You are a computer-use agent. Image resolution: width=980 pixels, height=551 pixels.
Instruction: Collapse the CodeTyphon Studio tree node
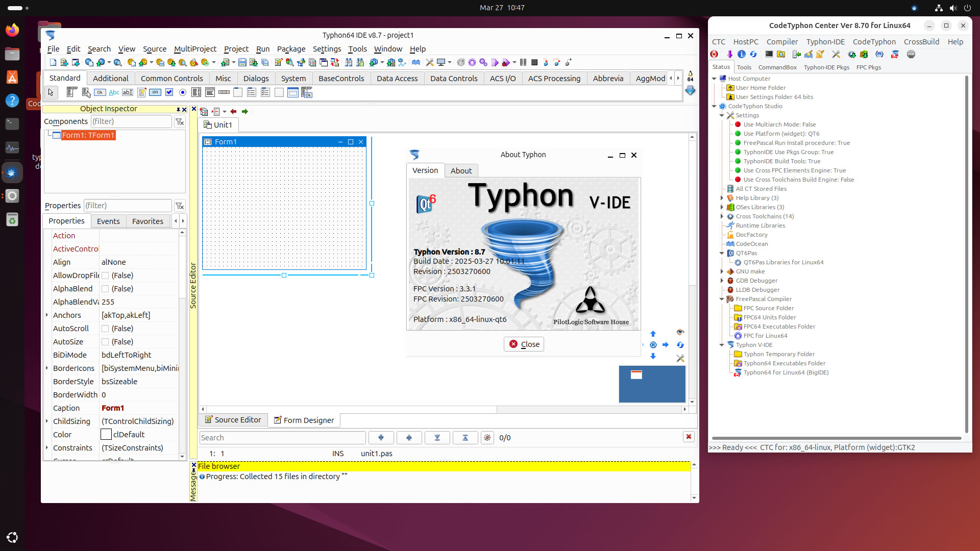(714, 106)
